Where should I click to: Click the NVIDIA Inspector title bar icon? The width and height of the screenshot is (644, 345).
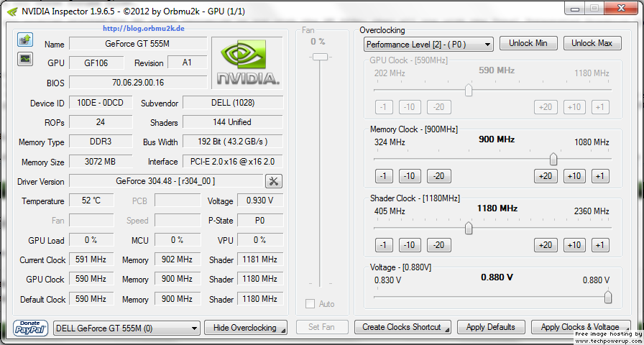[x=12, y=11]
